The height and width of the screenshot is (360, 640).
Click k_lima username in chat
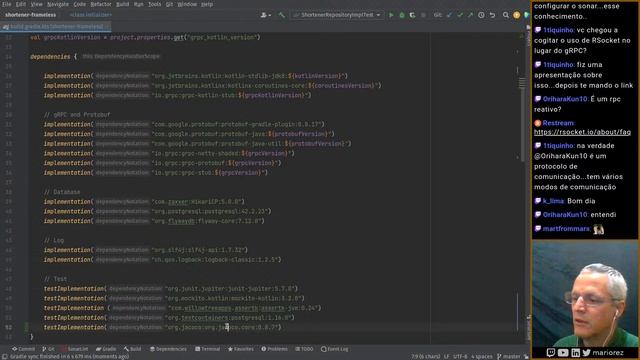click(553, 201)
